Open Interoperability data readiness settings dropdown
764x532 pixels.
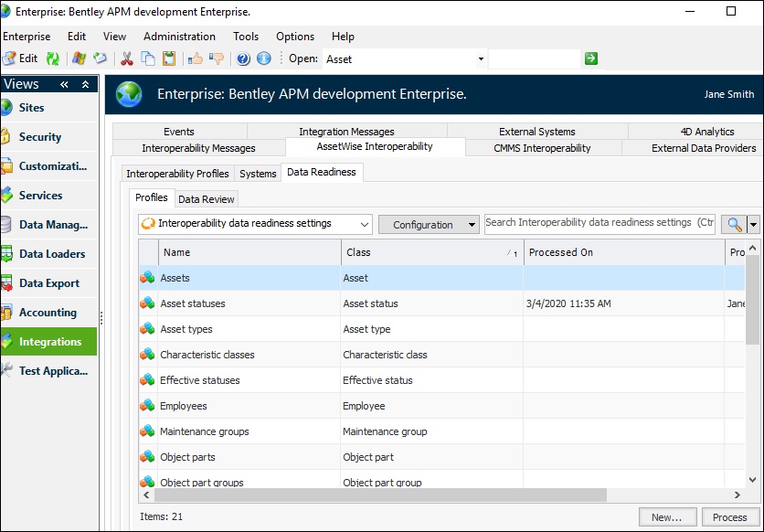[255, 224]
